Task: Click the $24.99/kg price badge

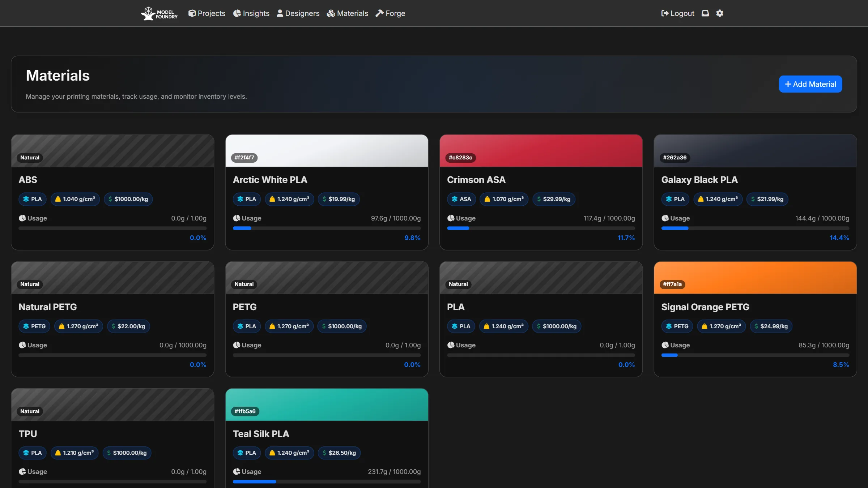Action: (771, 326)
